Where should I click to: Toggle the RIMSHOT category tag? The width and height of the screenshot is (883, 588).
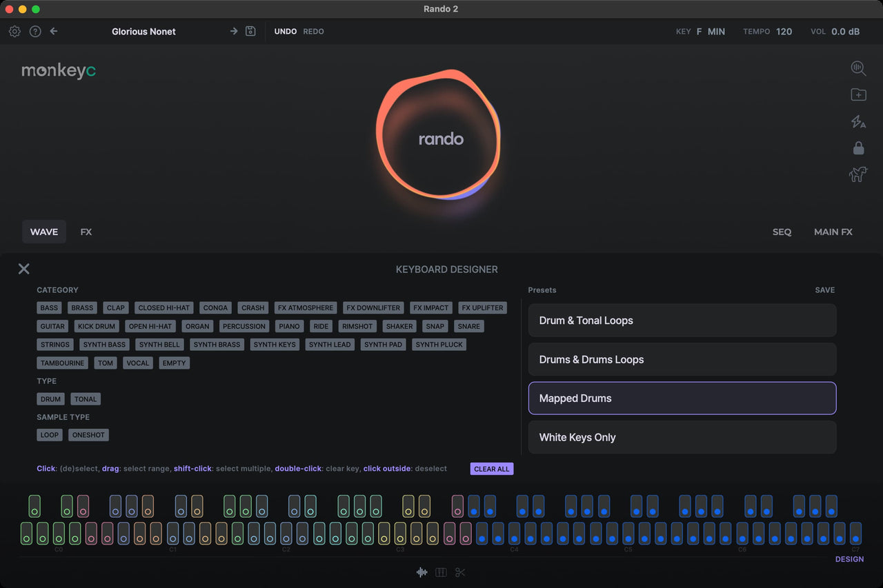point(357,326)
